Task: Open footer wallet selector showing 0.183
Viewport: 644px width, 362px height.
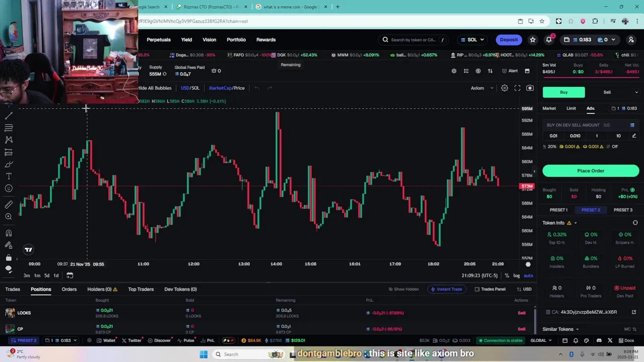Action: [x=61, y=340]
